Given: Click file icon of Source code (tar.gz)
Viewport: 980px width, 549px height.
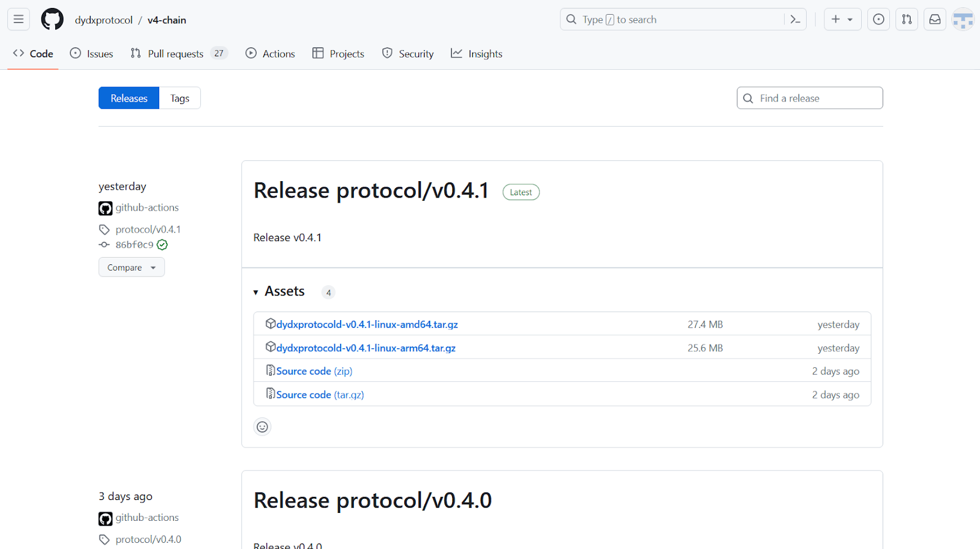Looking at the screenshot, I should [x=271, y=394].
